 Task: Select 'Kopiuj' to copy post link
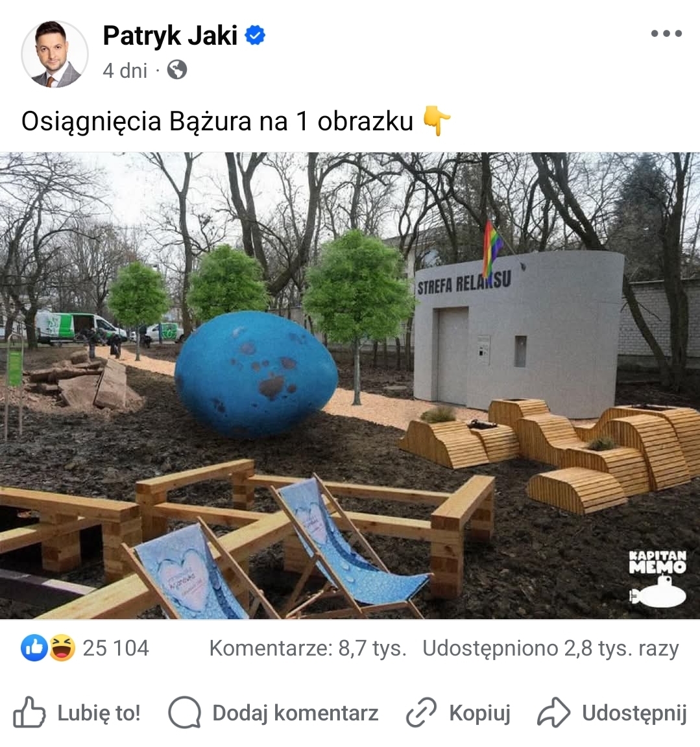coord(480,714)
